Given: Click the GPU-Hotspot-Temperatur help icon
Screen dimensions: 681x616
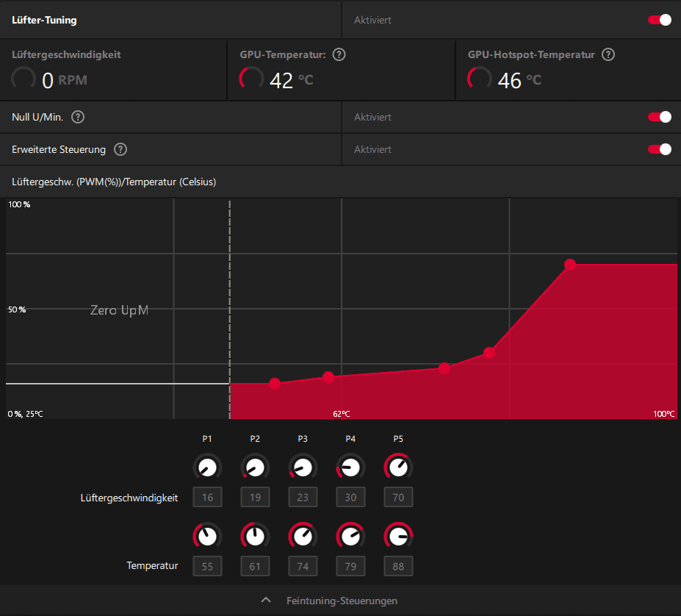Looking at the screenshot, I should [608, 55].
